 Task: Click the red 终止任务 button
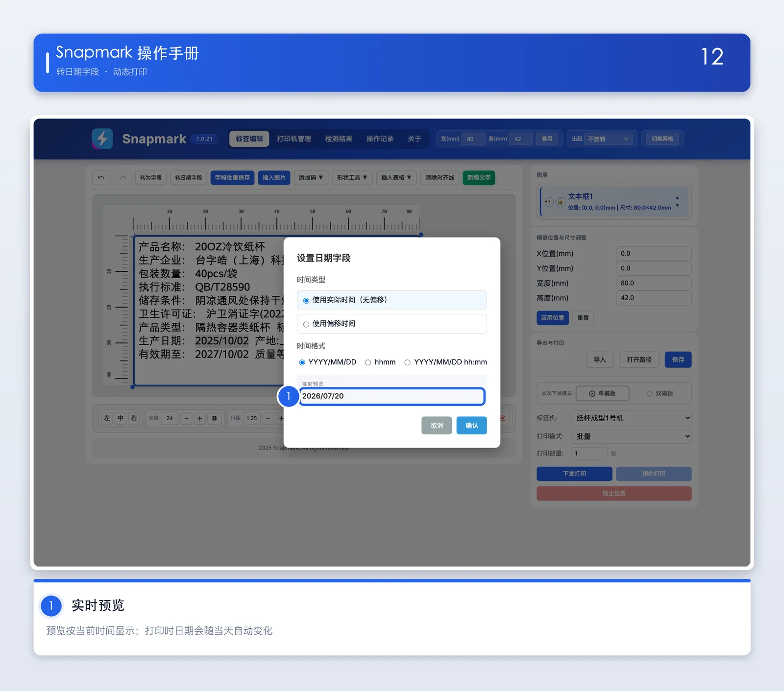click(614, 494)
